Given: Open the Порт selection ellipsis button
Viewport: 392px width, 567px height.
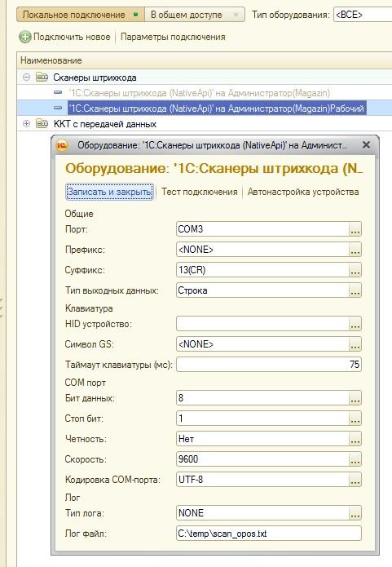Looking at the screenshot, I should coord(355,229).
